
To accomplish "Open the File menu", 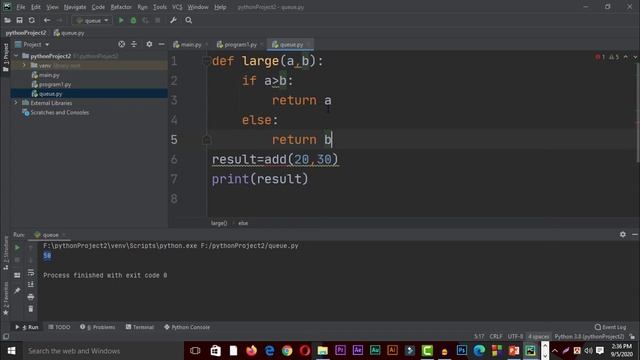I will click(x=21, y=7).
